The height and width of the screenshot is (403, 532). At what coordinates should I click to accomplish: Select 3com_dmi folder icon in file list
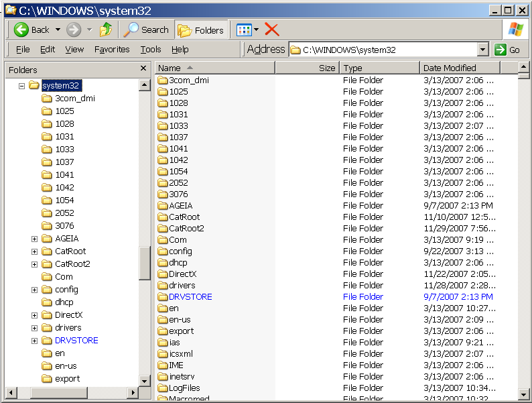[163, 80]
